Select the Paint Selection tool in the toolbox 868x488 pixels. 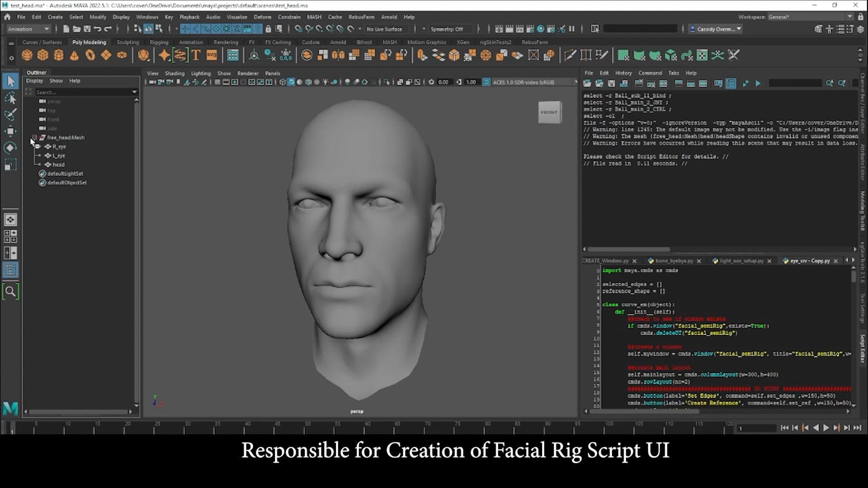(x=11, y=115)
